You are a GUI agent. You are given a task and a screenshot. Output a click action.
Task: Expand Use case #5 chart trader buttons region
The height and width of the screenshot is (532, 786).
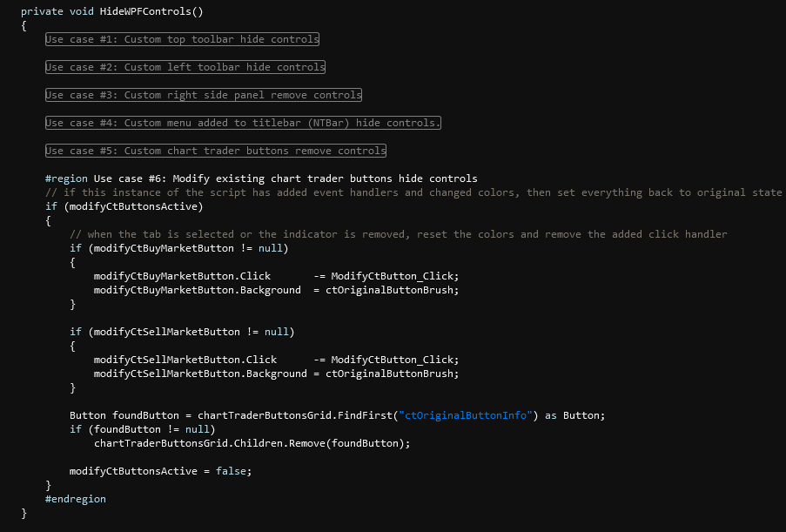(215, 151)
